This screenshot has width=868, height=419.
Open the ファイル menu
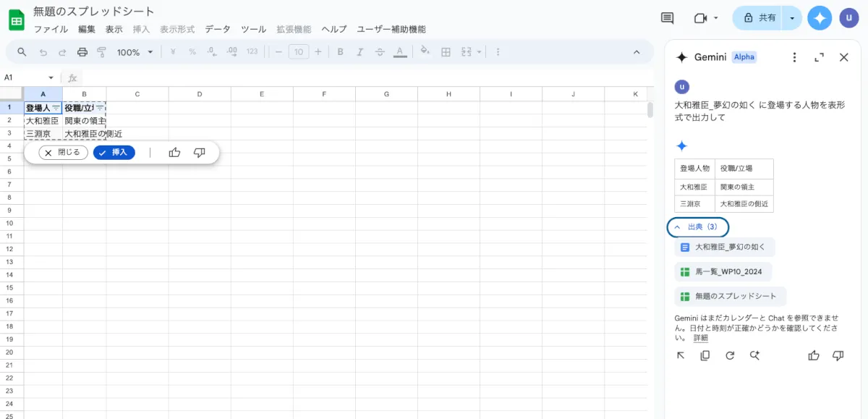point(51,30)
